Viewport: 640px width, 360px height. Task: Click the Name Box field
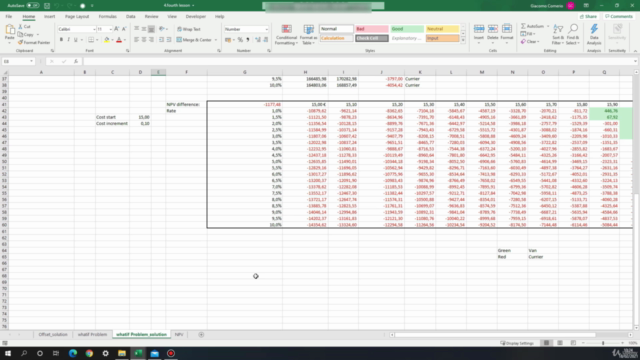(x=18, y=61)
